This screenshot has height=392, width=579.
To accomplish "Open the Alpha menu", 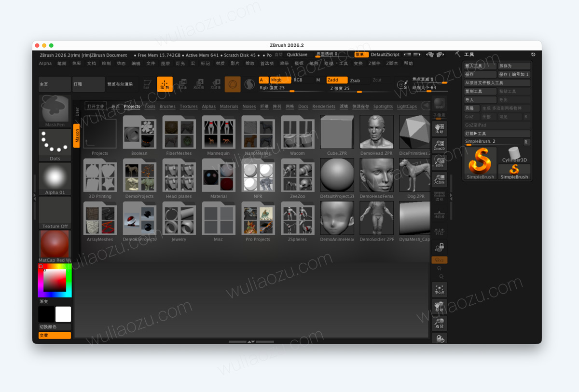I will click(45, 63).
